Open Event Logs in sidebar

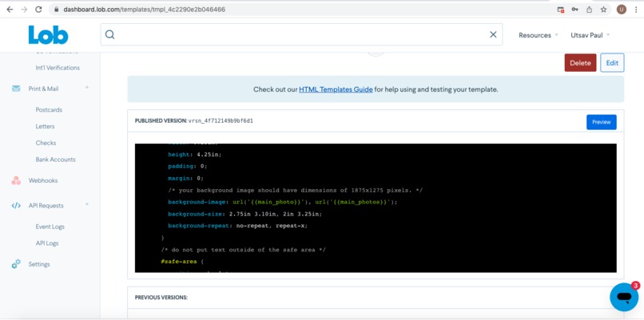(x=50, y=227)
